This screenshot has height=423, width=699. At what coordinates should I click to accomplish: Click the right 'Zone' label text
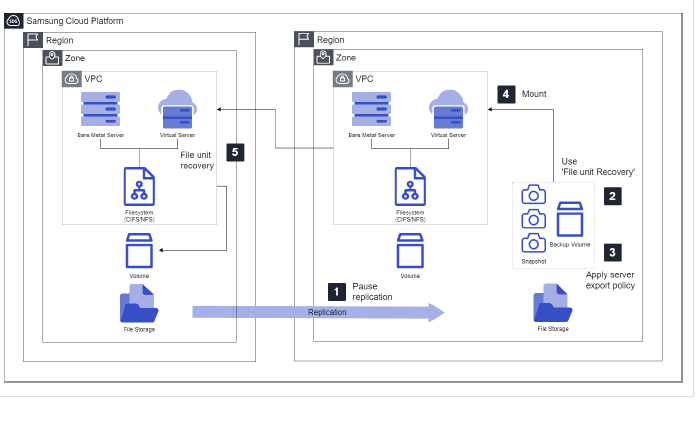tap(346, 58)
